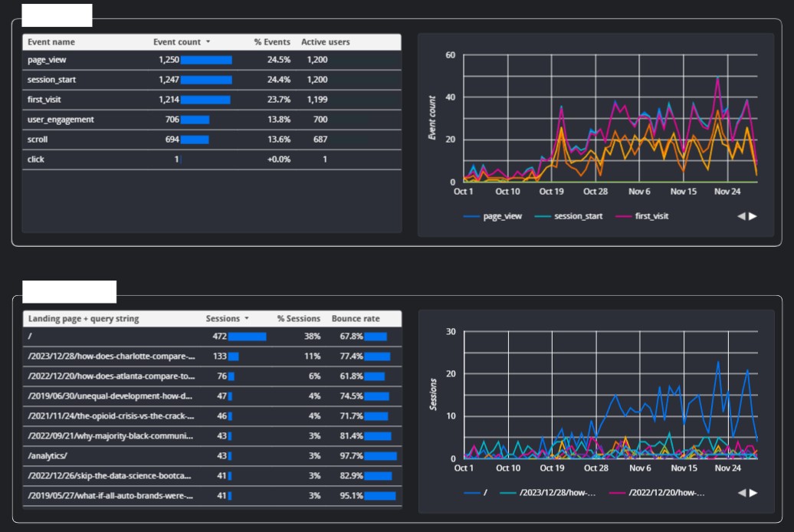The image size is (794, 532).
Task: Click Active users column header
Action: (326, 42)
